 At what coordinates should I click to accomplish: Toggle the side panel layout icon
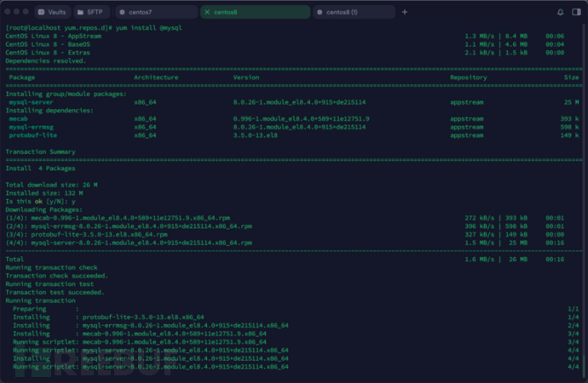[x=575, y=13]
